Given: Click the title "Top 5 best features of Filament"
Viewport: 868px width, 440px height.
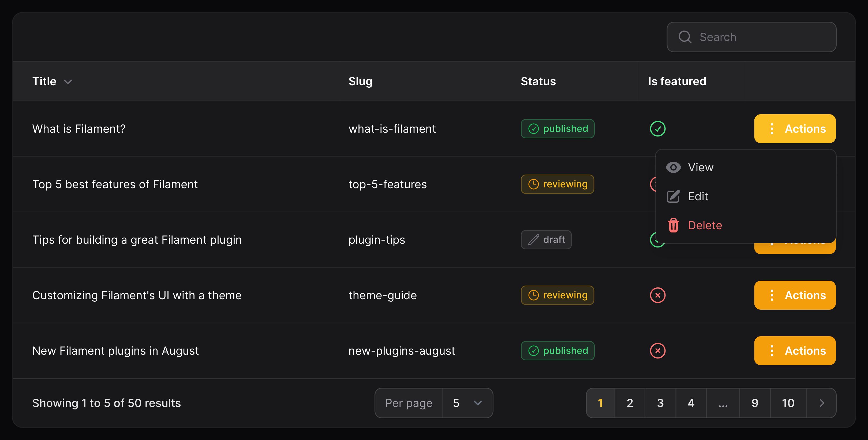Looking at the screenshot, I should click(115, 184).
